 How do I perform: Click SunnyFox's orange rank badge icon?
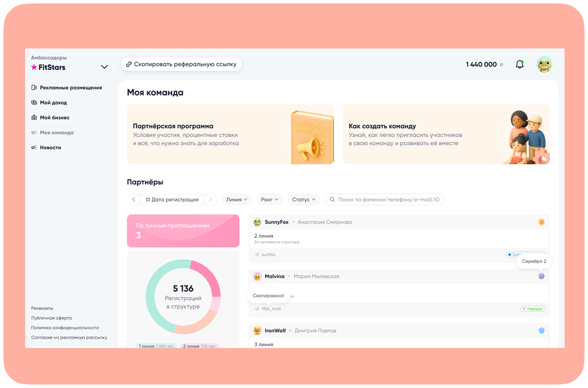point(541,222)
